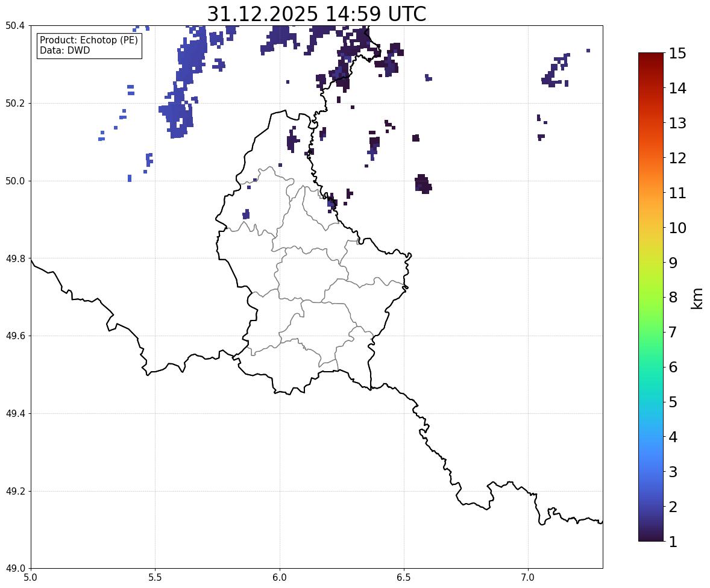Screen dimensions: 710x588
Task: Click the y-axis label '49.0'
Action: 15,569
